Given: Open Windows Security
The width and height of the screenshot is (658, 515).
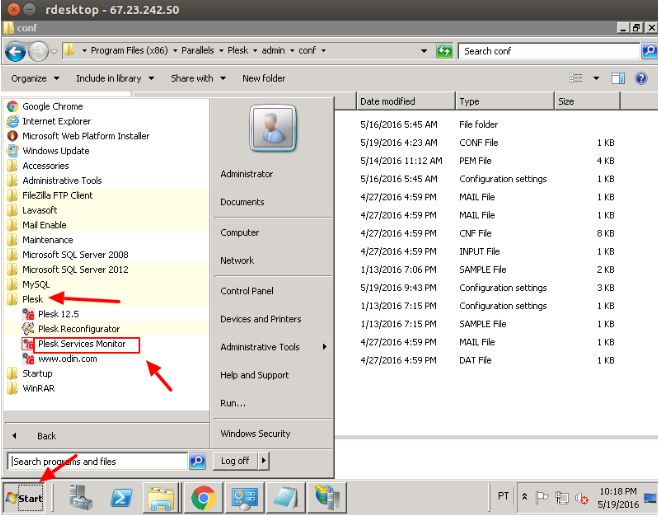Looking at the screenshot, I should tap(255, 434).
